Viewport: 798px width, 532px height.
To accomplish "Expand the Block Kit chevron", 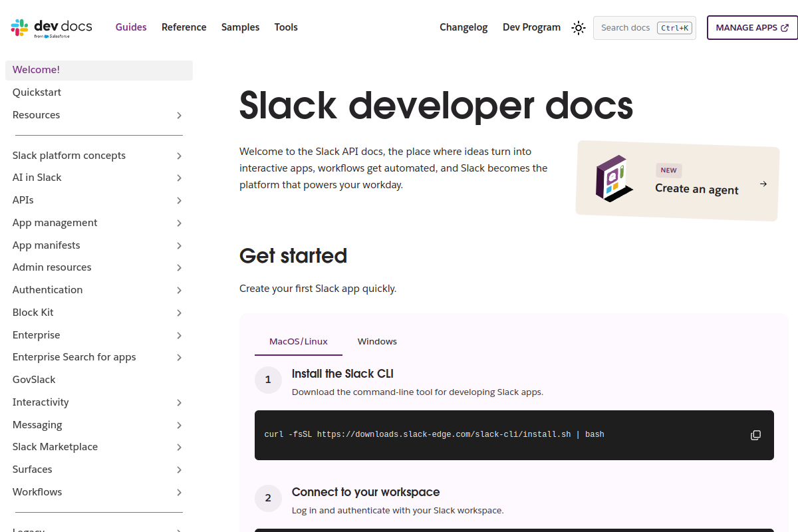I will [x=179, y=313].
